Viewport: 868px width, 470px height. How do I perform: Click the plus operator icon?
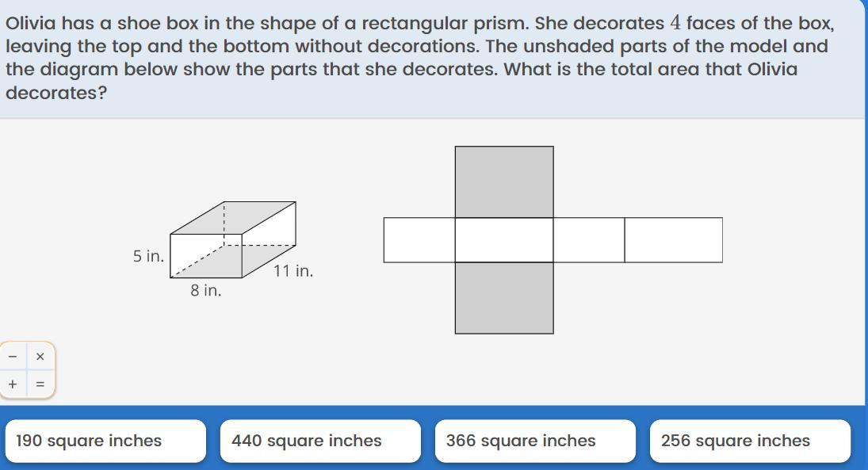[13, 384]
